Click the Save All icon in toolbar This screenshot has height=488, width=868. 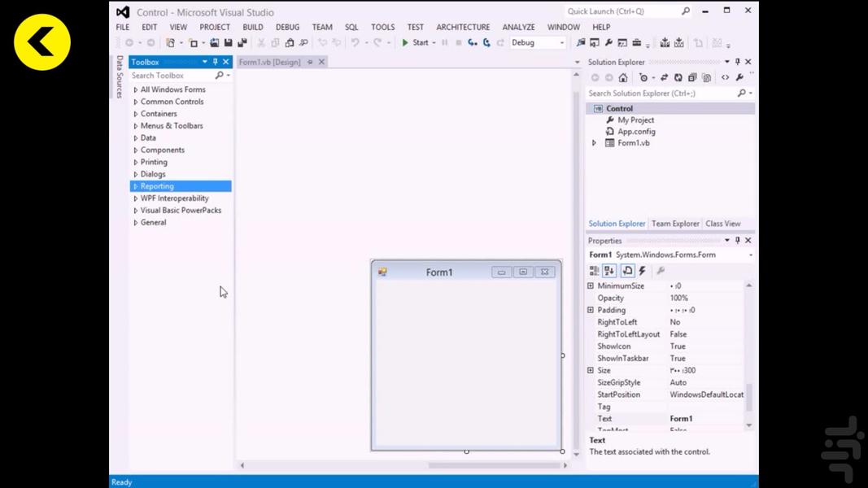point(242,43)
